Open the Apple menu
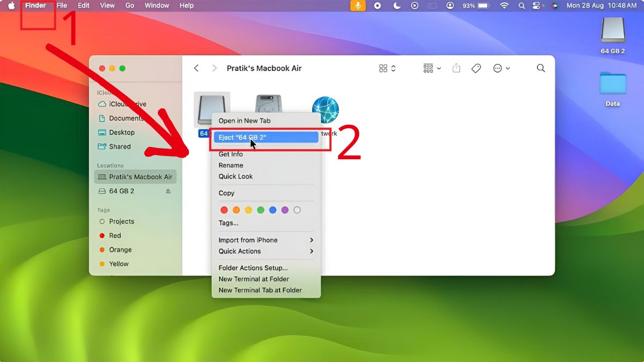The height and width of the screenshot is (362, 644). (11, 5)
